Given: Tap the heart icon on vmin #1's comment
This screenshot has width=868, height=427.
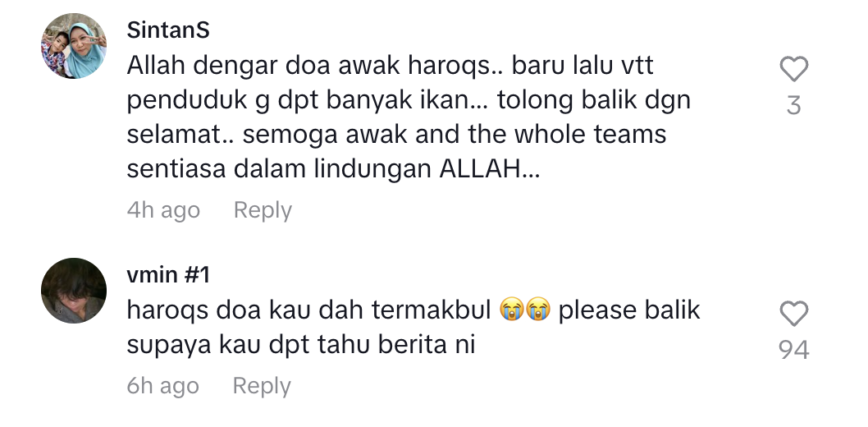Looking at the screenshot, I should point(794,314).
